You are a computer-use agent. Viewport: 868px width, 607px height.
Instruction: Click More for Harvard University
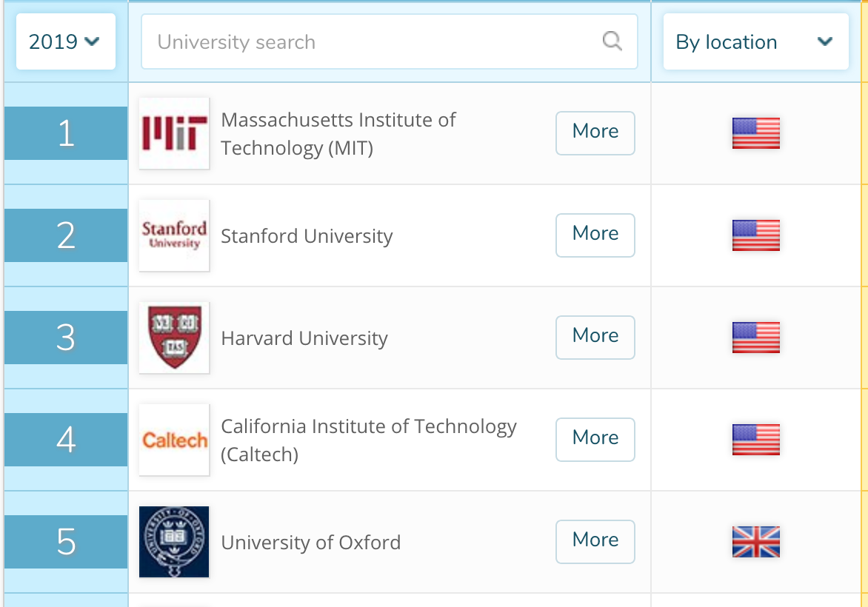595,338
